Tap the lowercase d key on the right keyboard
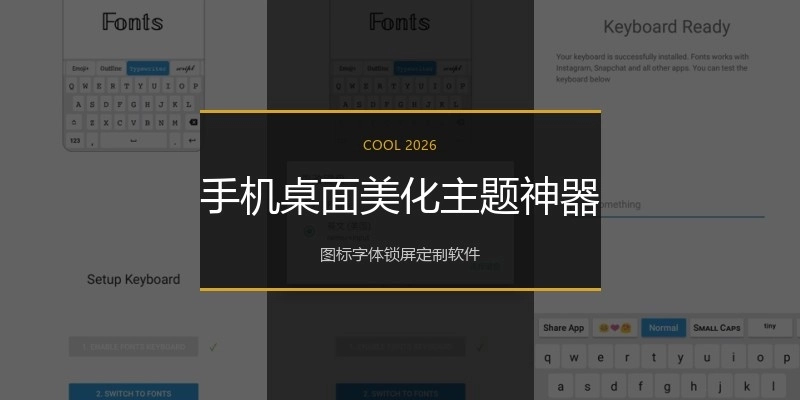Screen dimensions: 800x400 click(x=614, y=387)
